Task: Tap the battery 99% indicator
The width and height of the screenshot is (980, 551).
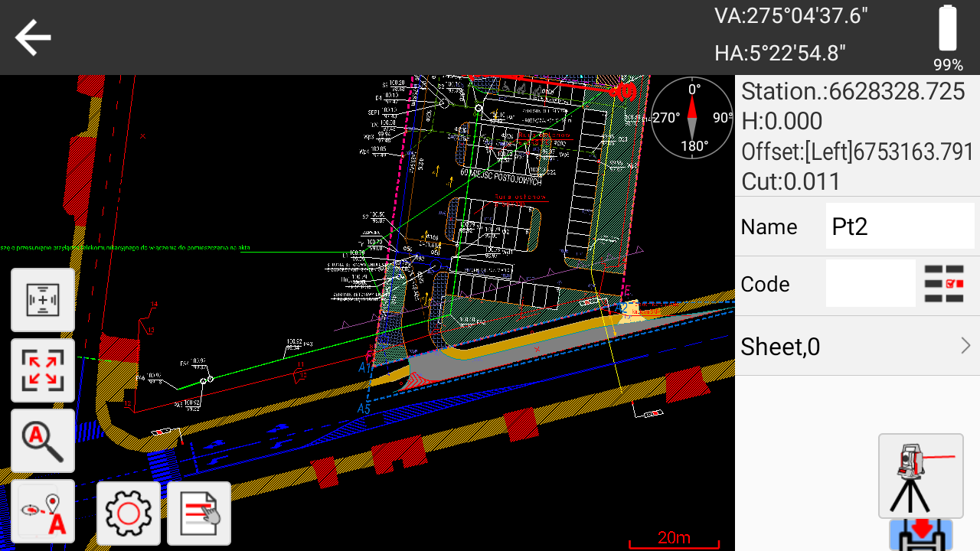Action: (948, 37)
